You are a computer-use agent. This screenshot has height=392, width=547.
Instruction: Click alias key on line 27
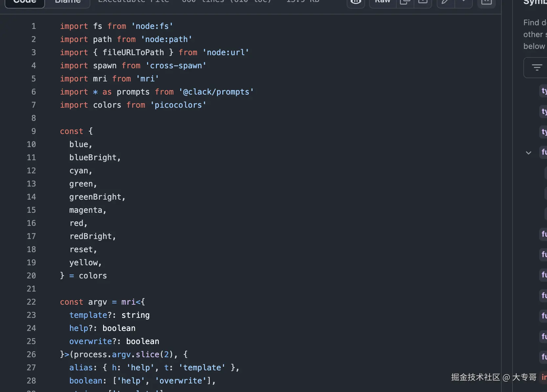click(81, 368)
